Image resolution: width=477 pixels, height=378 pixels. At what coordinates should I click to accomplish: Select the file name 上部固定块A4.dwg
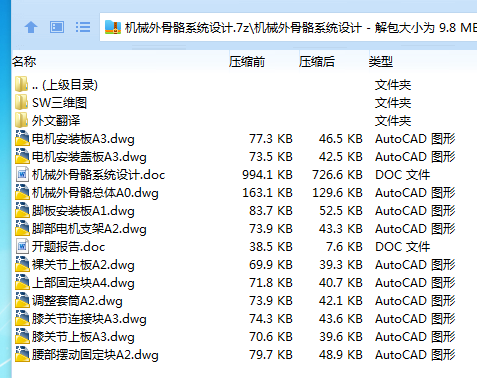[83, 283]
